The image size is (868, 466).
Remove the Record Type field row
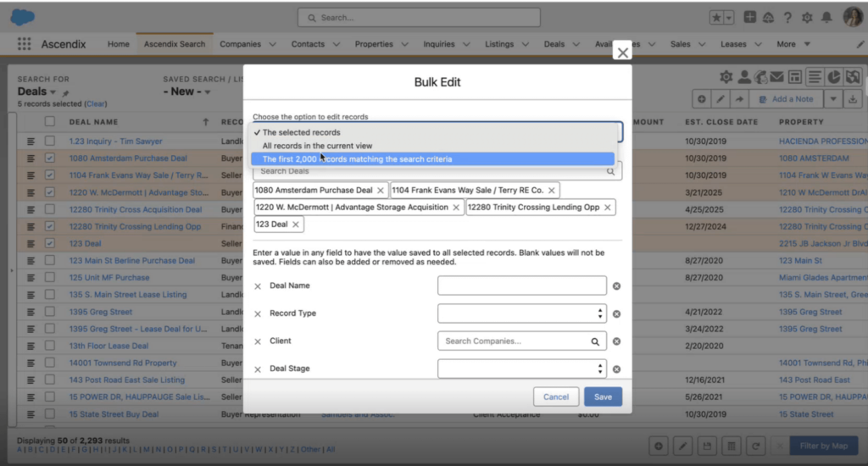(x=258, y=313)
